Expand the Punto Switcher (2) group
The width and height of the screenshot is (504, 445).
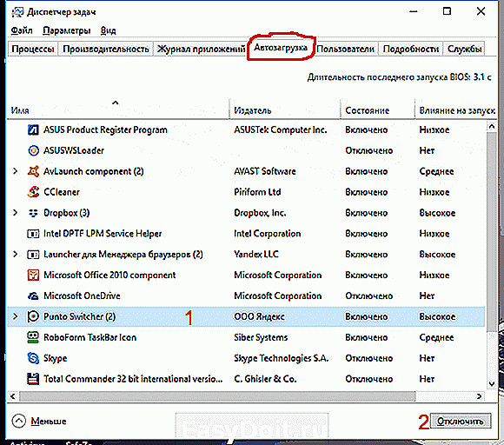point(15,316)
